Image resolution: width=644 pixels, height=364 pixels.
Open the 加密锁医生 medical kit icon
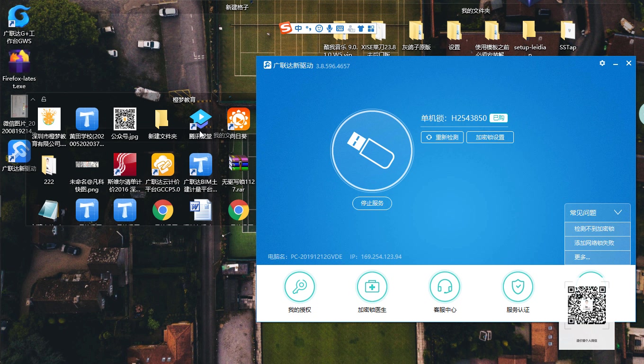pyautogui.click(x=372, y=287)
